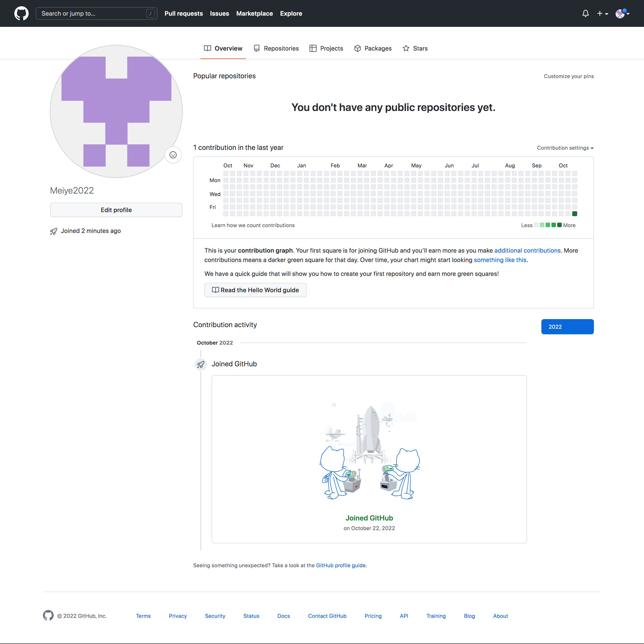This screenshot has width=644, height=644.
Task: Click the 'Joined 2 minutes ago' text
Action: pos(91,231)
